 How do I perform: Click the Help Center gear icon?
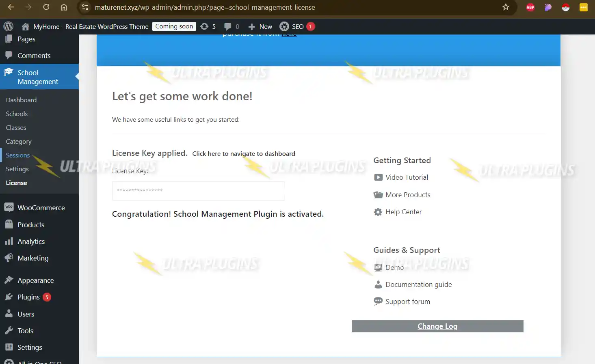(x=378, y=211)
